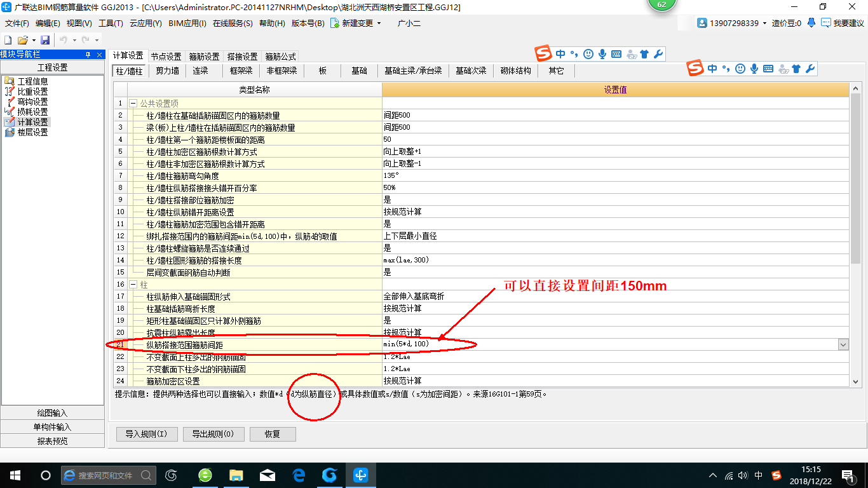This screenshot has height=488, width=868.
Task: Open the 在线服务(S) menu
Action: point(233,24)
